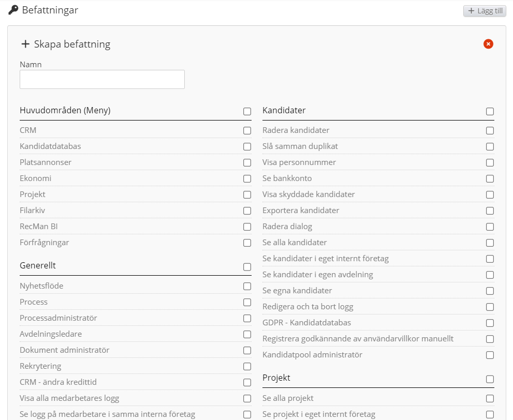The height and width of the screenshot is (420, 513).
Task: Tick the Processadministratör checkbox
Action: (x=247, y=319)
